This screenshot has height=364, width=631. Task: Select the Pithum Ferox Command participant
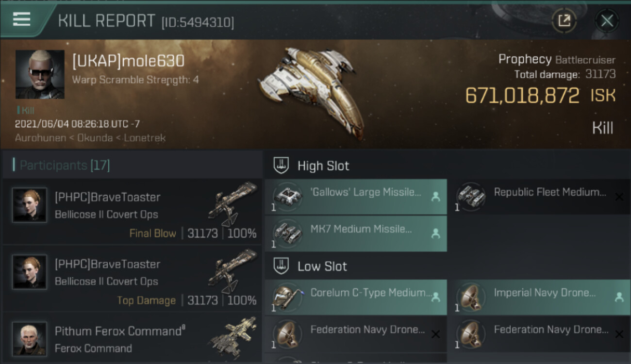point(132,339)
